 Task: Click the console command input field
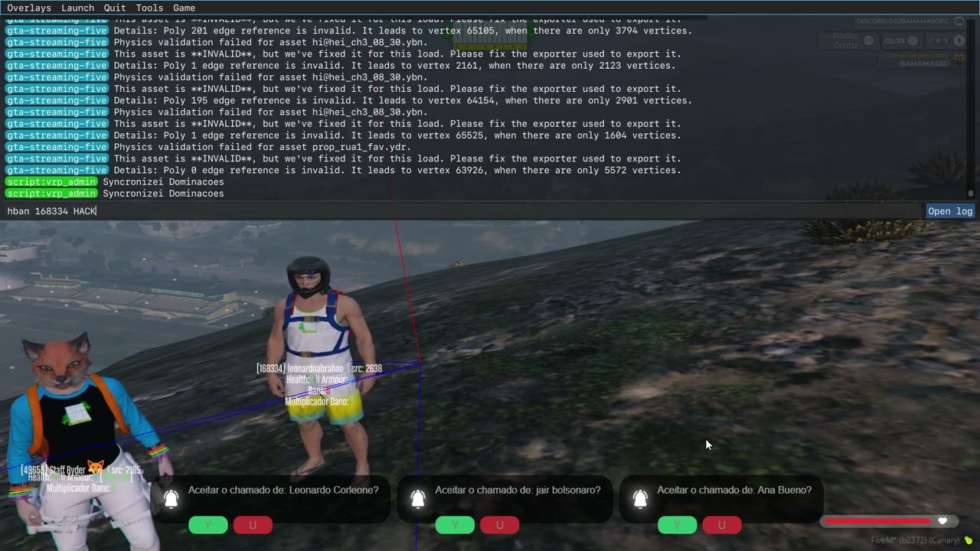tap(462, 211)
